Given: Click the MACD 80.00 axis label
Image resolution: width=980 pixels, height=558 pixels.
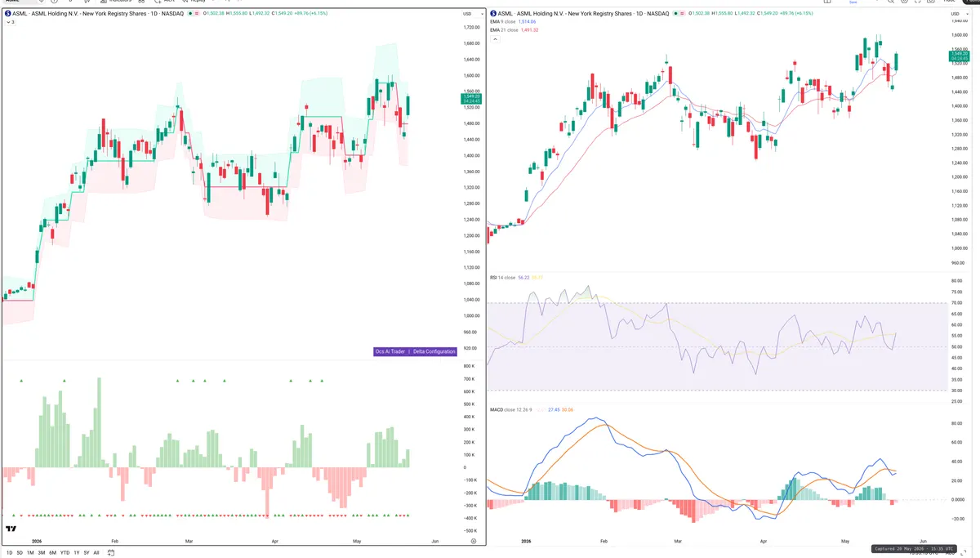Looking at the screenshot, I should [x=957, y=423].
